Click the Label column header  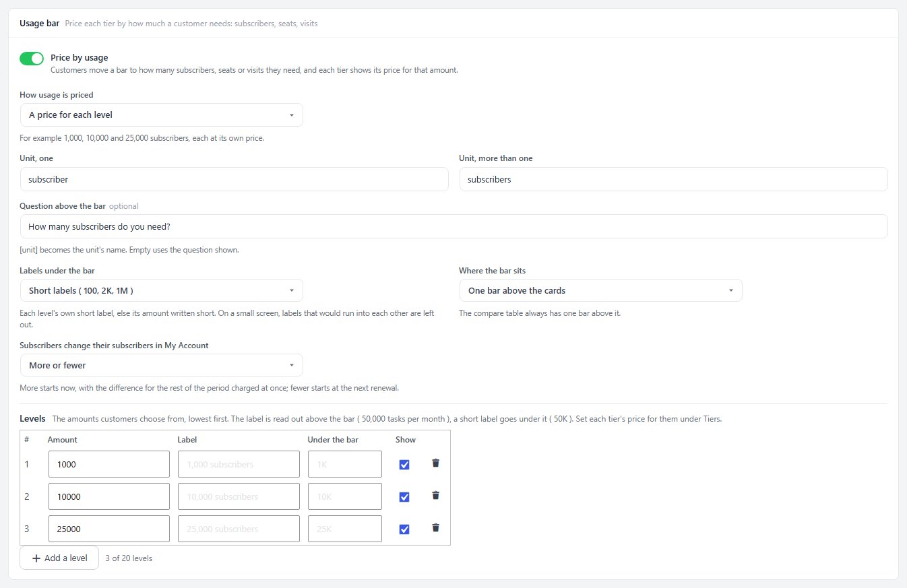tap(187, 440)
